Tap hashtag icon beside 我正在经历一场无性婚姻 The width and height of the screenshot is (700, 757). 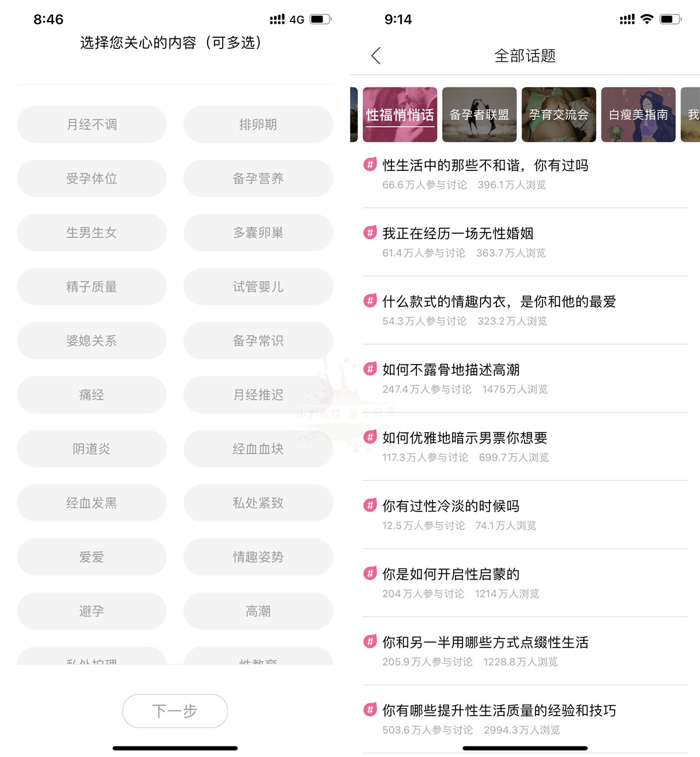click(370, 233)
